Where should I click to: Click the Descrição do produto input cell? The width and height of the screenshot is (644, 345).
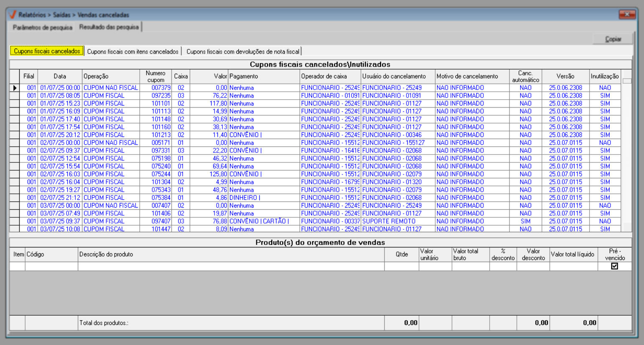[231, 266]
